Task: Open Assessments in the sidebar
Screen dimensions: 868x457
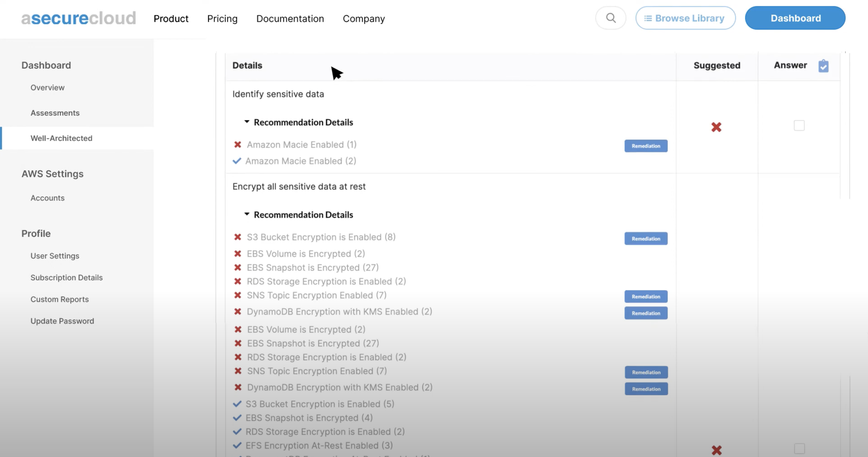Action: [55, 113]
